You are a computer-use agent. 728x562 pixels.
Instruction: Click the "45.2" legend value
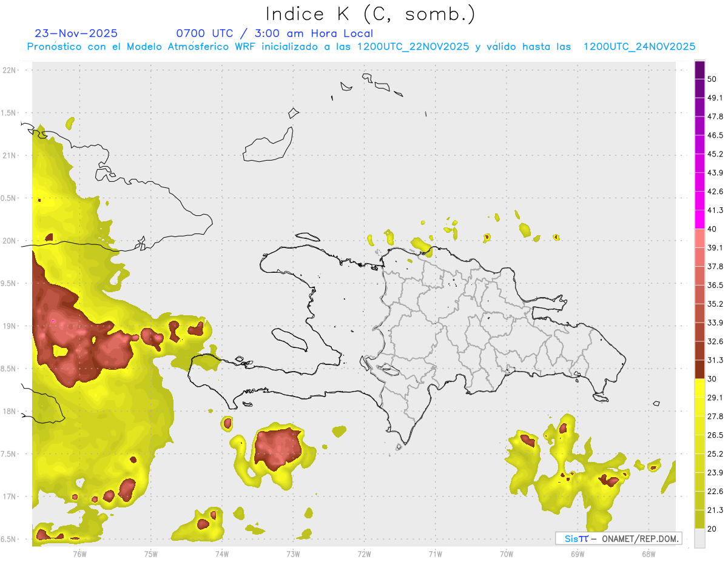(x=715, y=154)
